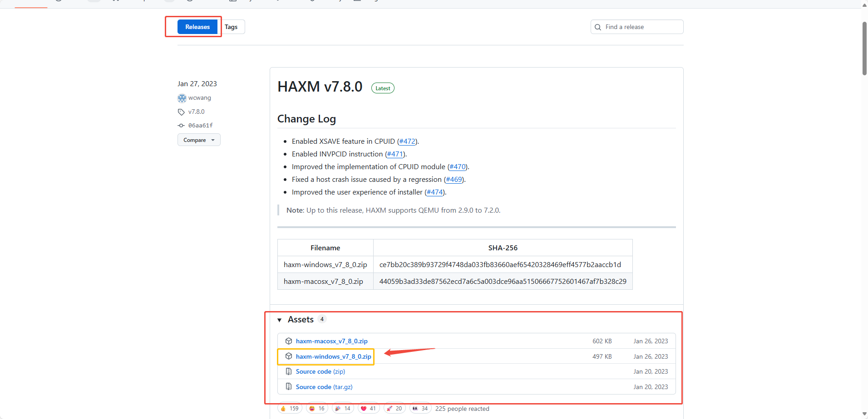Screen dimensions: 868x419
Task: Click the SHA-256 column header
Action: pyautogui.click(x=503, y=248)
